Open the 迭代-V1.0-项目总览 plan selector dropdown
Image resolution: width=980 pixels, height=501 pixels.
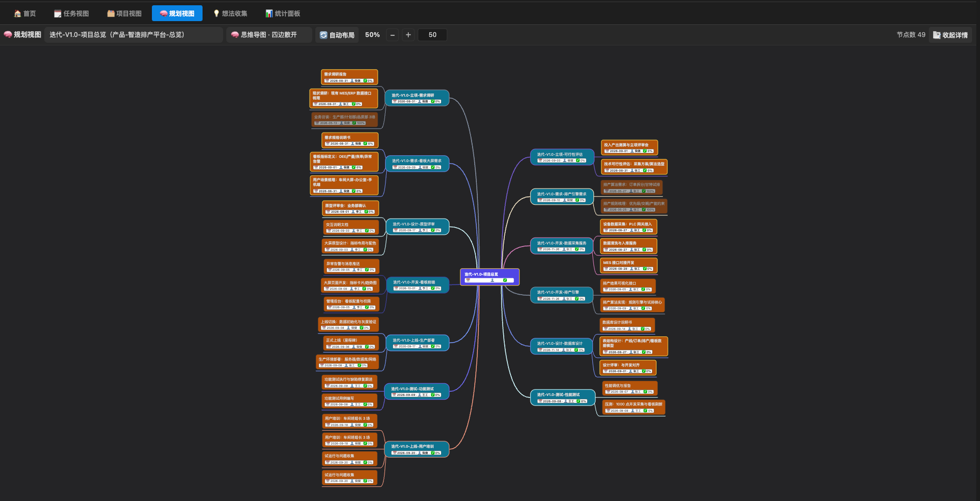tap(133, 35)
